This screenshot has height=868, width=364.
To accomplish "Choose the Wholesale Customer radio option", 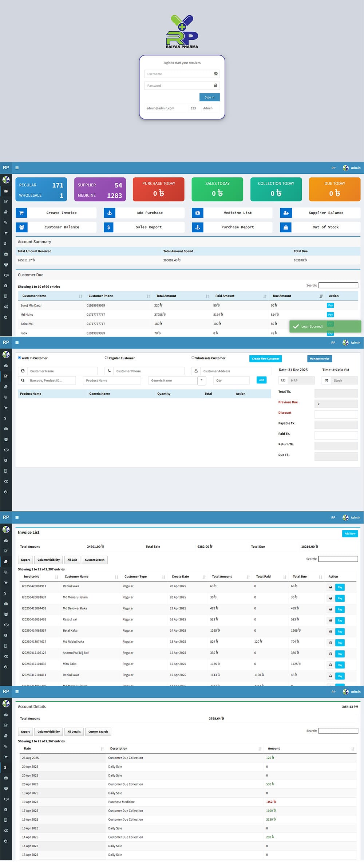I will (x=193, y=358).
